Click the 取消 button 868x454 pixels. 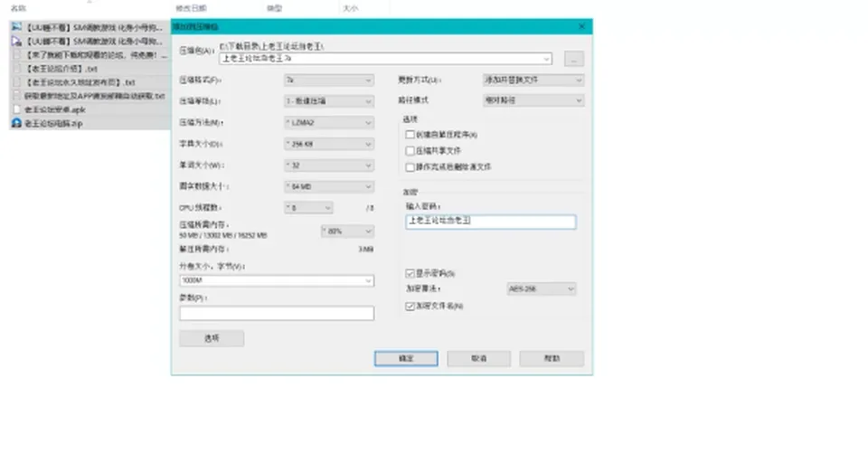pyautogui.click(x=479, y=359)
